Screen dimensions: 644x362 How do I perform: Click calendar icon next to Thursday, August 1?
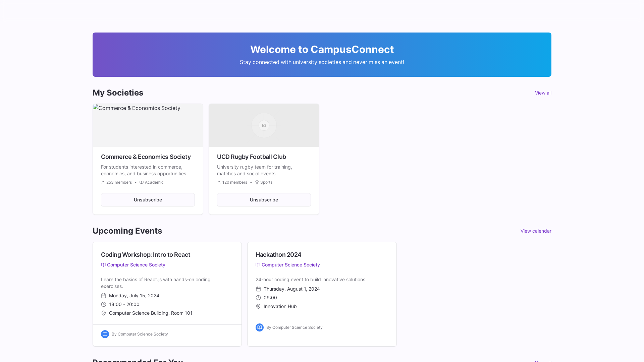pos(258,289)
